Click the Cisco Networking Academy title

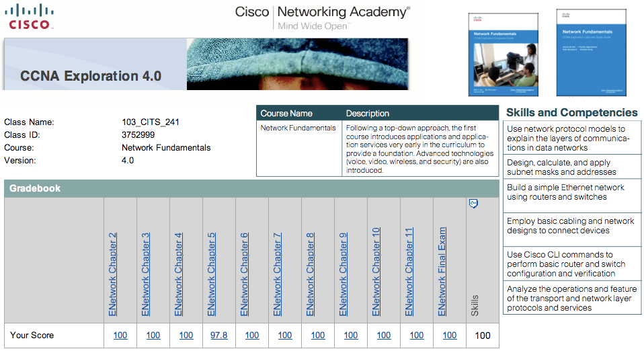pos(323,12)
